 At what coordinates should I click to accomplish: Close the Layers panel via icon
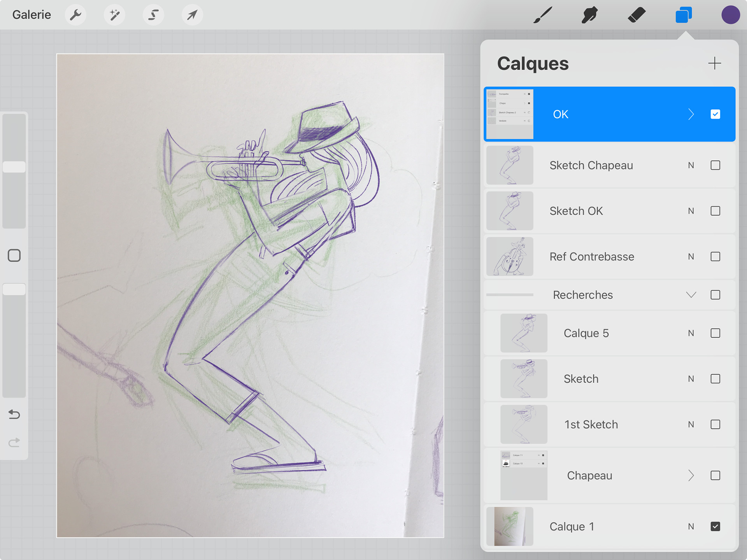click(684, 15)
